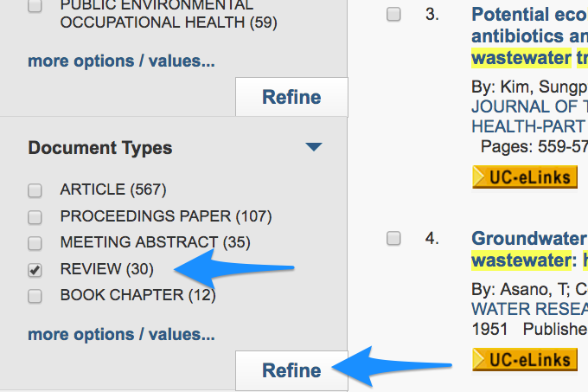Viewport: 588px width, 392px height.
Task: Select checkbox for search result 3
Action: point(393,14)
